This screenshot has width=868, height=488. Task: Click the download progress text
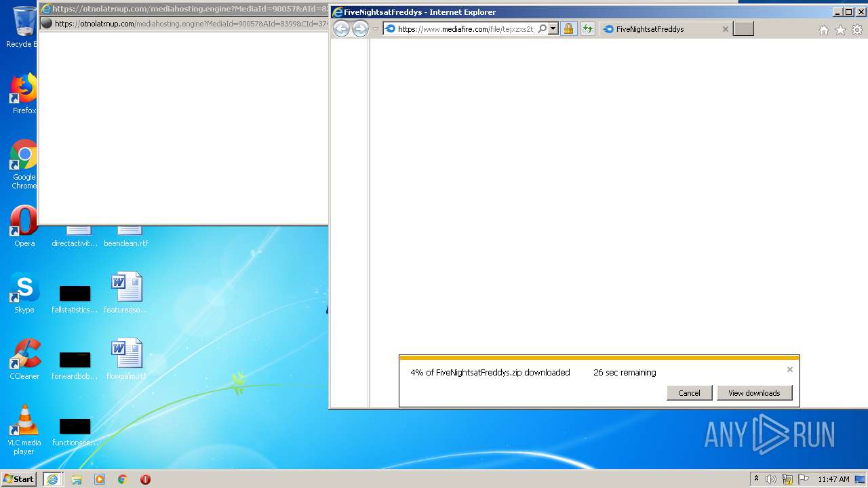point(490,372)
